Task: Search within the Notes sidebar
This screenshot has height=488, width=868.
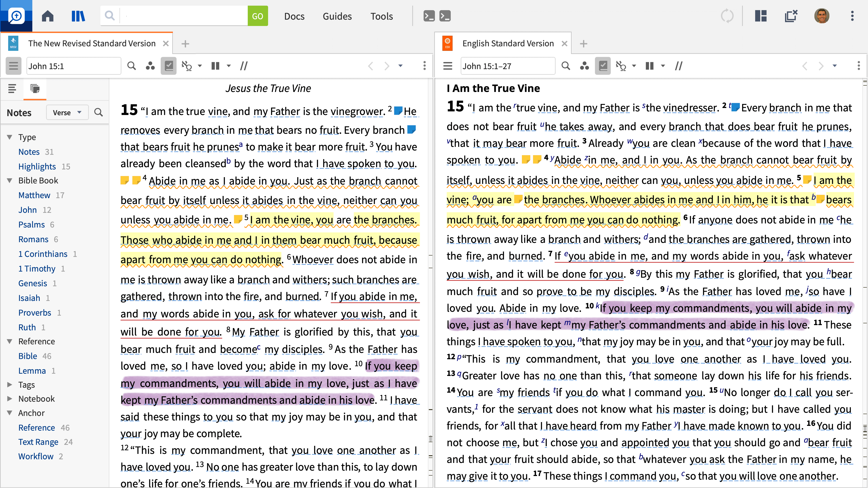Action: [98, 113]
